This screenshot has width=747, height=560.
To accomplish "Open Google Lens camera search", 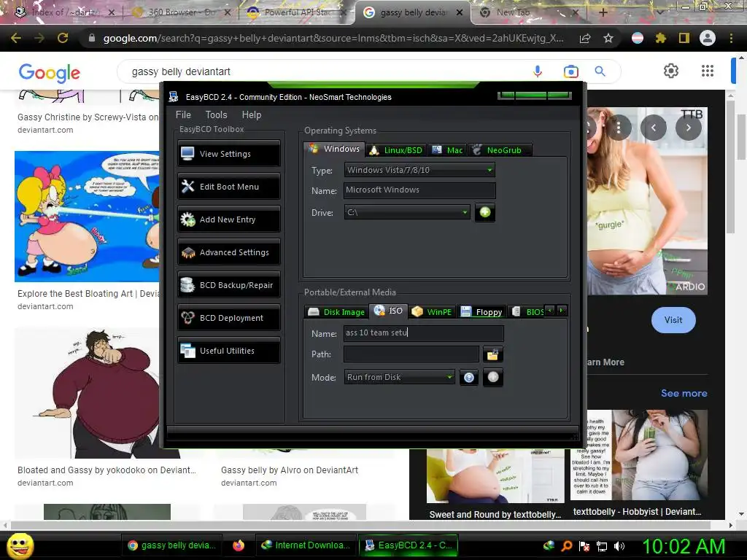I will pos(570,71).
